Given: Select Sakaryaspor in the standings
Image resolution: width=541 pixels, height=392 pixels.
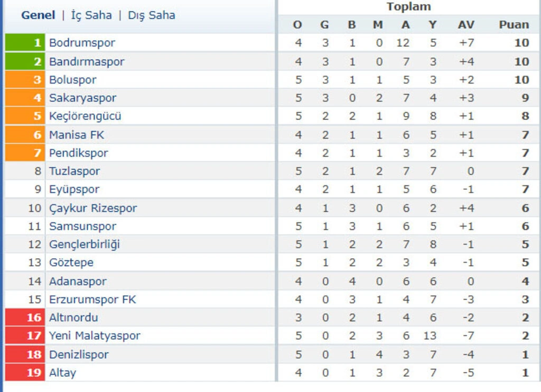Looking at the screenshot, I should (x=83, y=98).
